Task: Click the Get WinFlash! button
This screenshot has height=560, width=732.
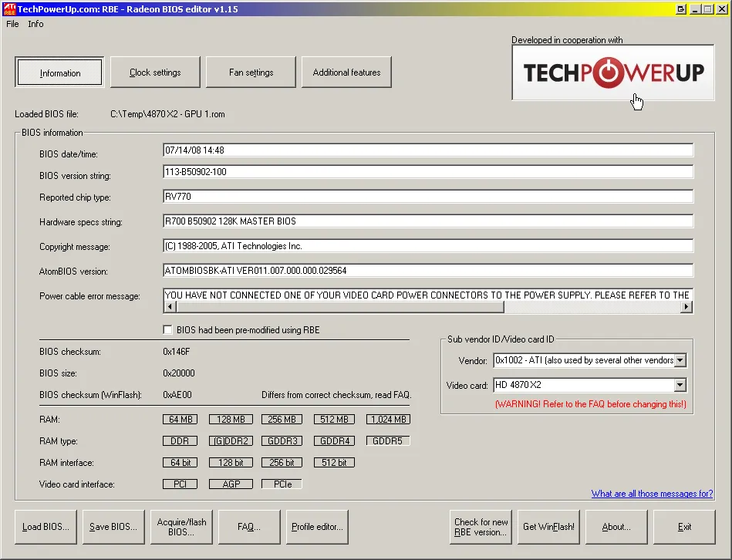Action: 548,527
